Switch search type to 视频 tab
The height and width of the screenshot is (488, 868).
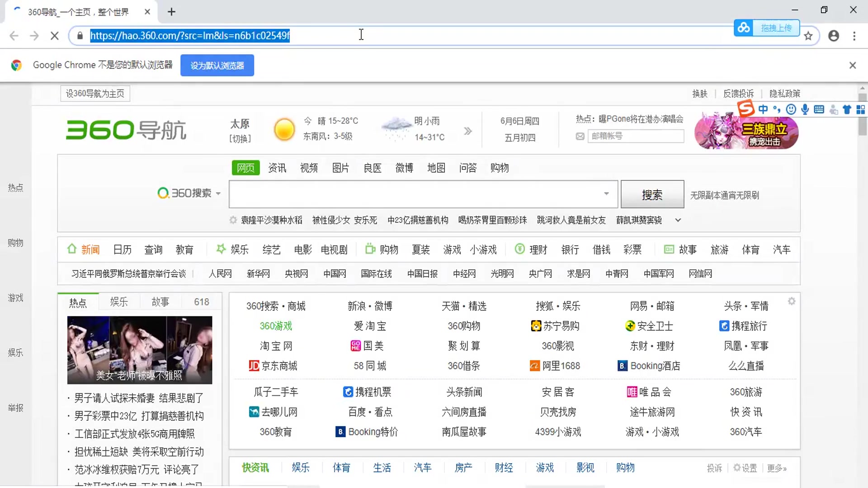309,168
